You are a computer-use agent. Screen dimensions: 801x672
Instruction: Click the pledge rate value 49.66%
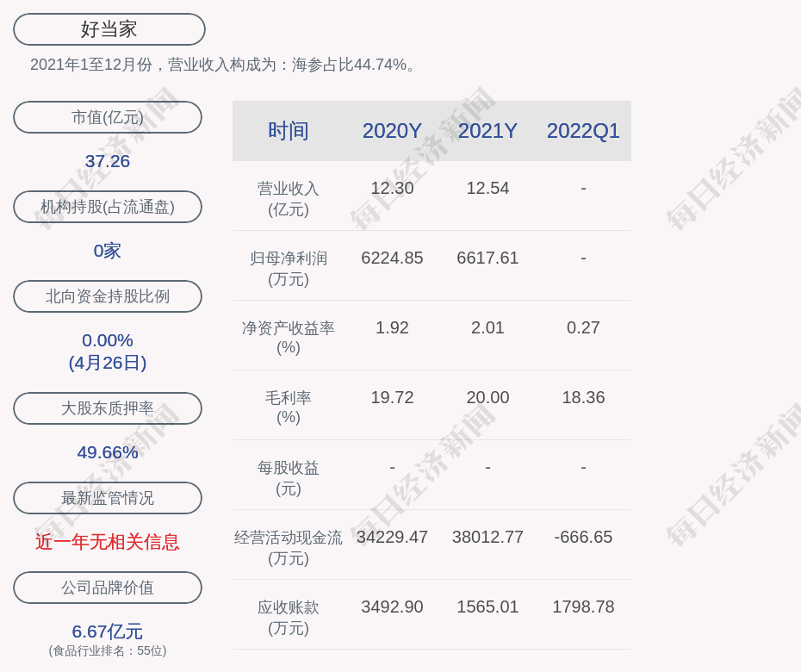(108, 452)
